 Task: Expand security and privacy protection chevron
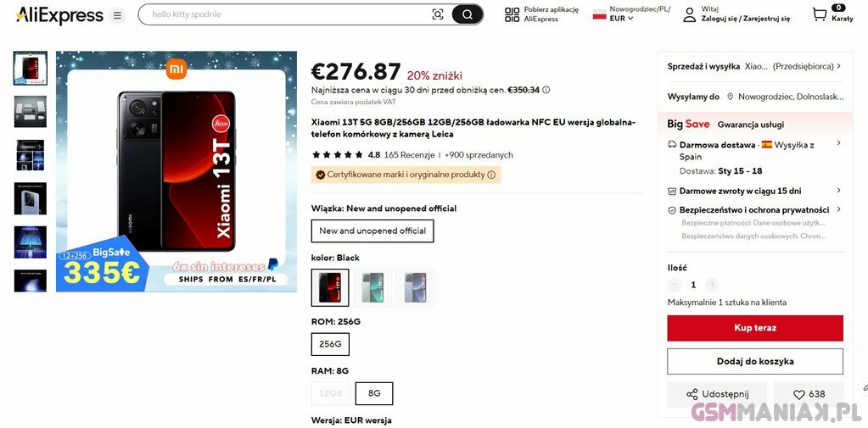coord(838,209)
